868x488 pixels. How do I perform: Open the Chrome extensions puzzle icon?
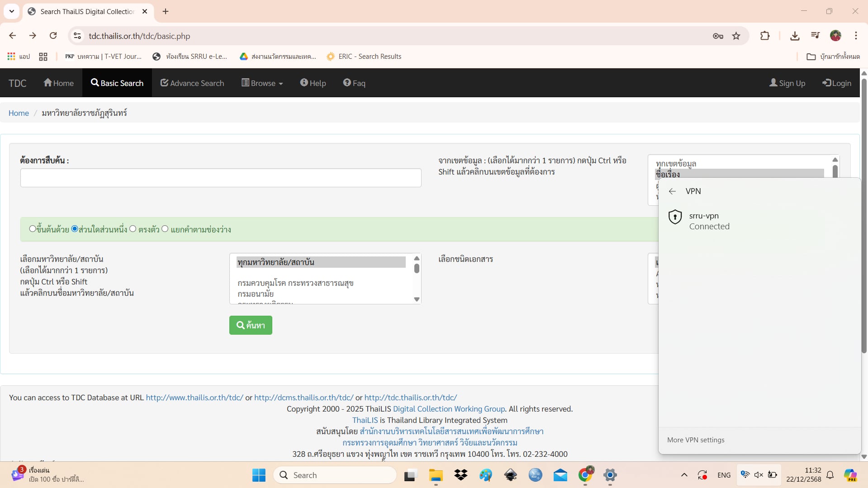[x=764, y=36]
